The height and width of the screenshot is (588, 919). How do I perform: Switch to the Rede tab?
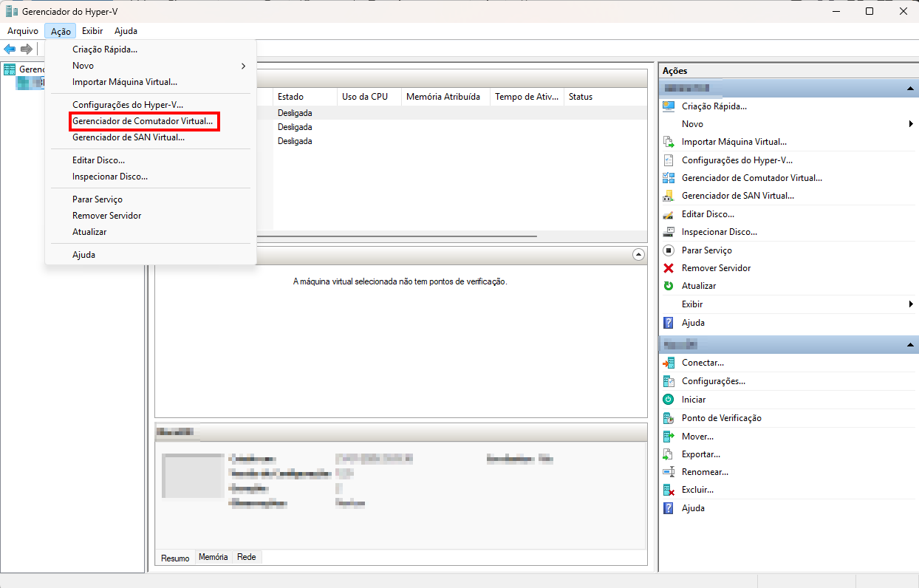click(247, 557)
